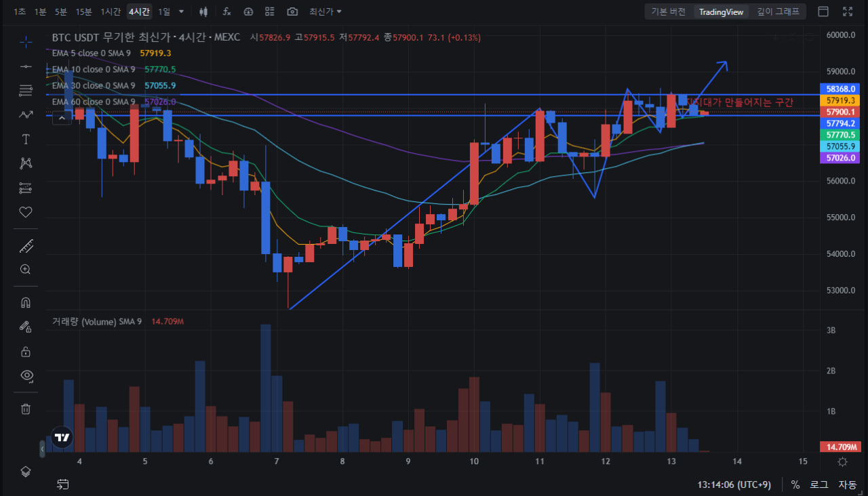Click the 58368.0 blue price label
This screenshot has height=496, width=868.
coord(840,89)
